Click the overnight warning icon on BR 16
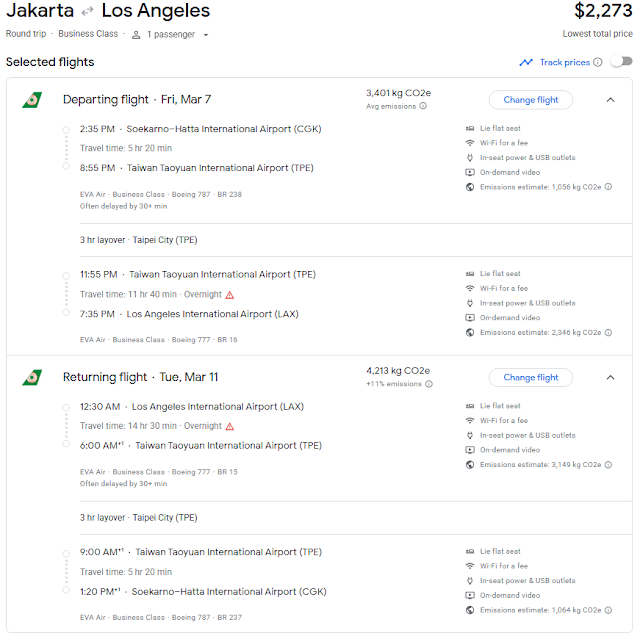640x636 pixels. pos(230,295)
